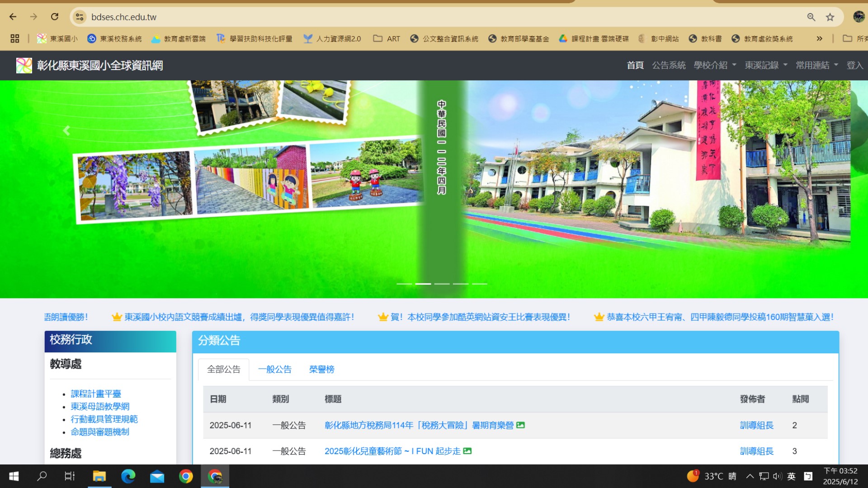Open the 2025彰化兒童藝術節 announcement
868x488 pixels.
pos(392,451)
